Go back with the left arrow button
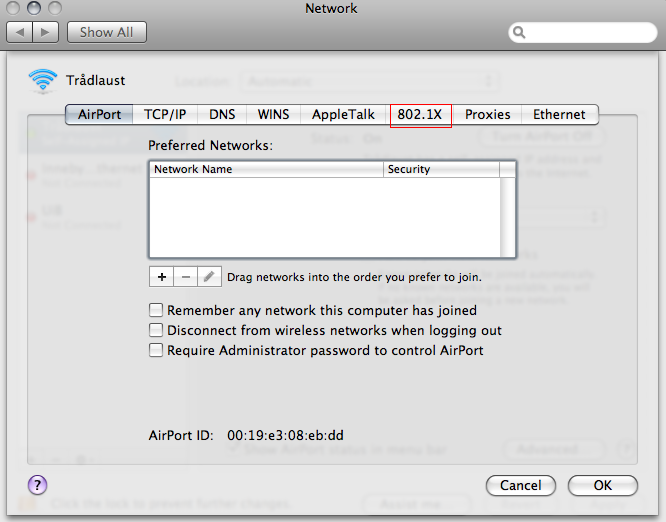The width and height of the screenshot is (666, 522). click(x=21, y=32)
